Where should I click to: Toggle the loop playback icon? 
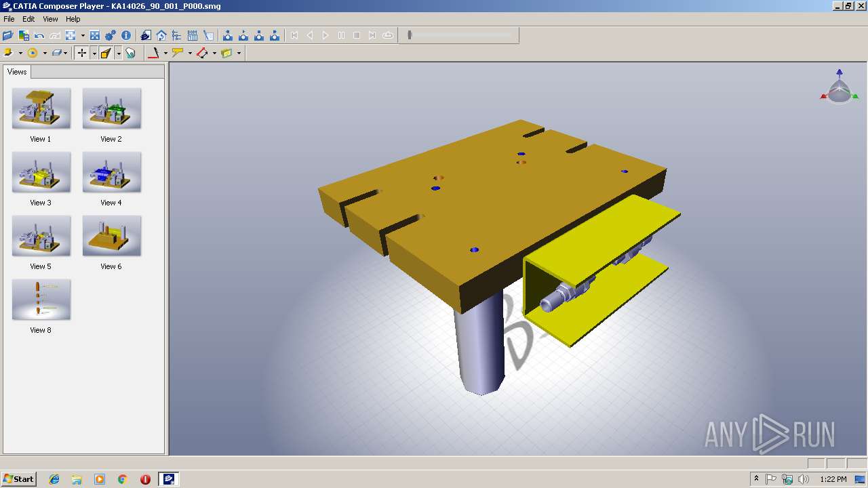coord(388,35)
